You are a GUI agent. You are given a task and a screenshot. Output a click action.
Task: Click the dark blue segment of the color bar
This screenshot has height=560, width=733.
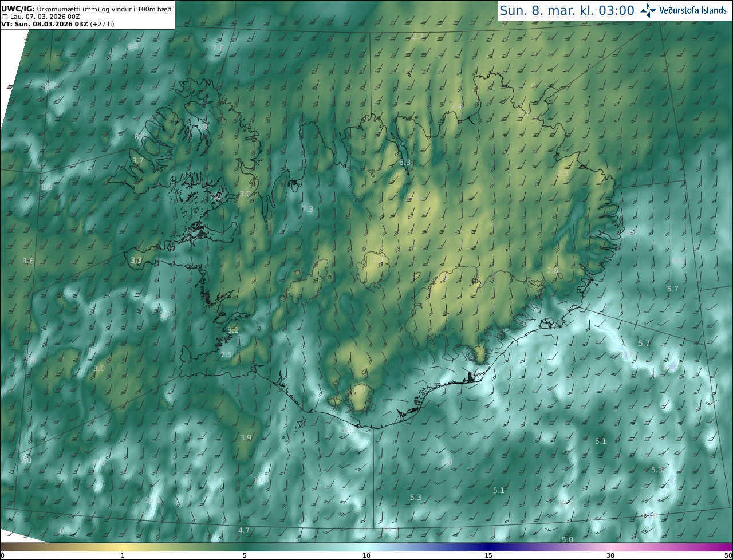tap(488, 547)
